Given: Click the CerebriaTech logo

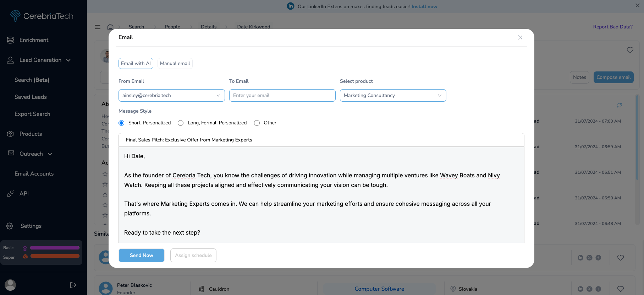Looking at the screenshot, I should coord(42,16).
